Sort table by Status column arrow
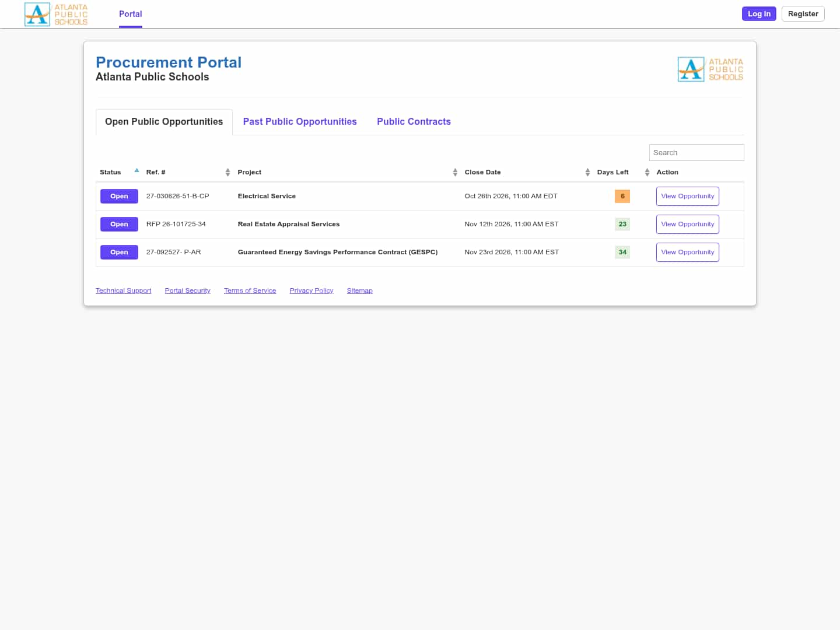 136,171
